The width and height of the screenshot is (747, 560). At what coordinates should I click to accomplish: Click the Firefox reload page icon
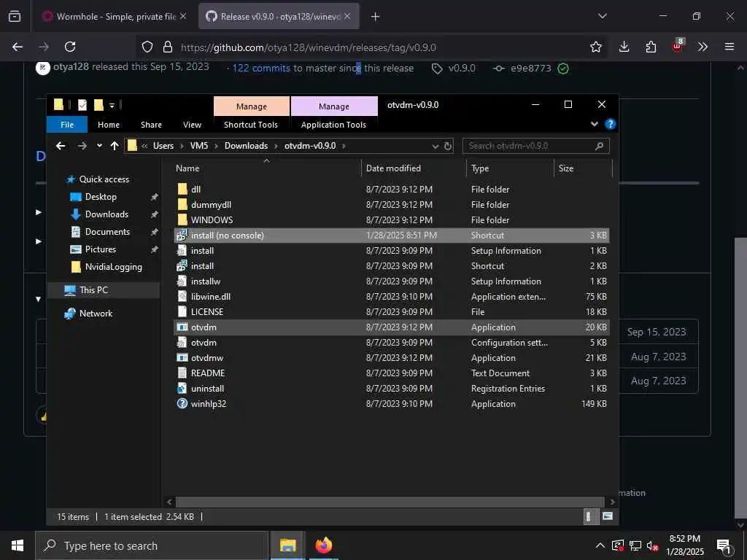click(70, 47)
